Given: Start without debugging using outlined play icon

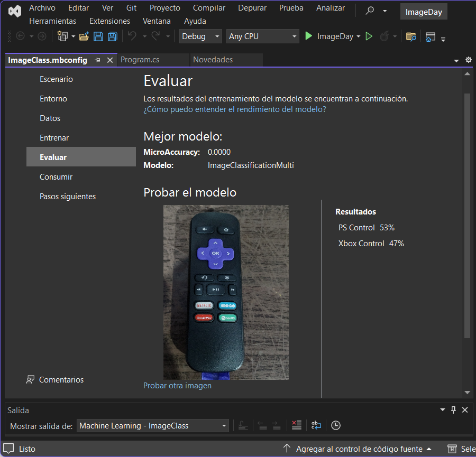Looking at the screenshot, I should coord(369,36).
